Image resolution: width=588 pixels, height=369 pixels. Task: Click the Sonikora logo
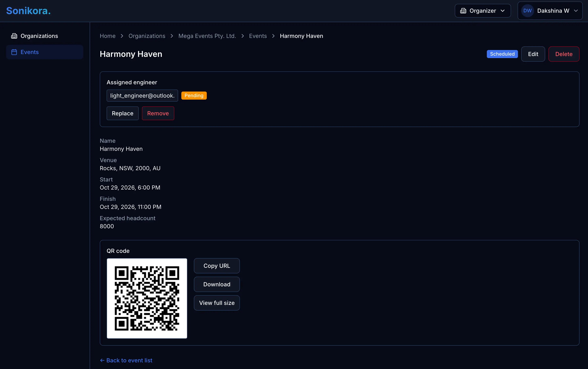pos(28,10)
